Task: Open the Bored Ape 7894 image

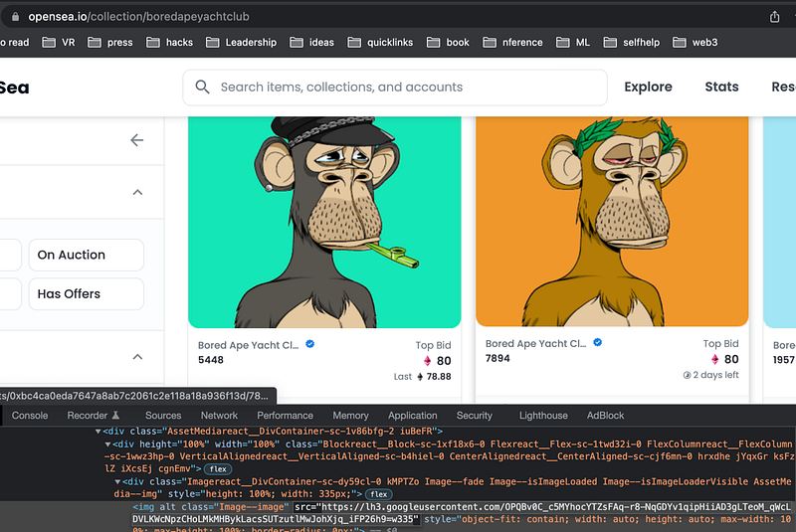Action: (612, 221)
